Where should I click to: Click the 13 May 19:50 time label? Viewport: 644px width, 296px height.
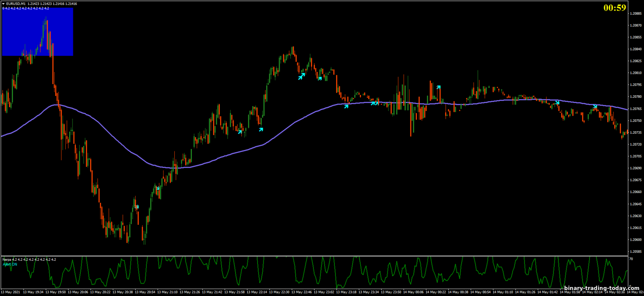pos(55,292)
